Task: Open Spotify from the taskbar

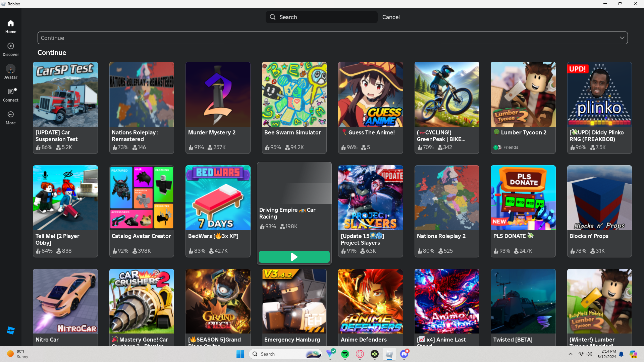Action: point(345,354)
